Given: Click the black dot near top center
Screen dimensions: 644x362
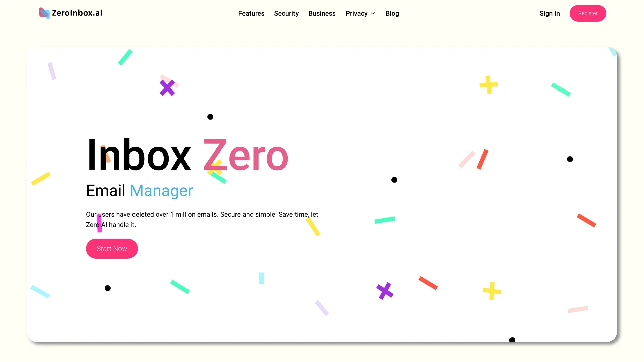Looking at the screenshot, I should (210, 116).
